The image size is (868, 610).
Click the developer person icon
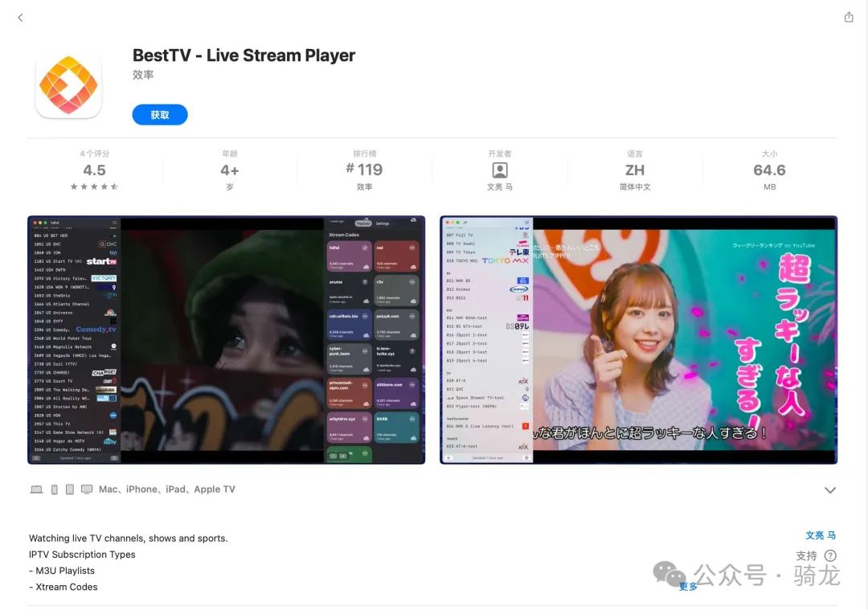point(499,170)
